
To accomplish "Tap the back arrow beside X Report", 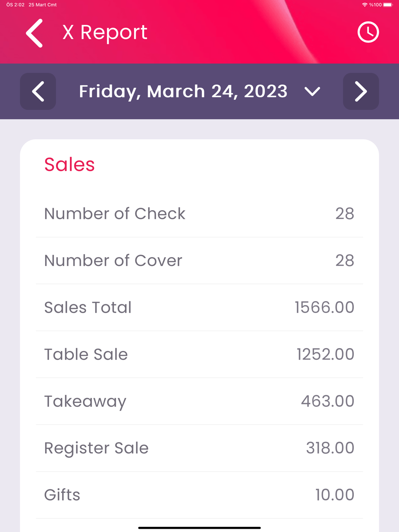I will coord(35,33).
